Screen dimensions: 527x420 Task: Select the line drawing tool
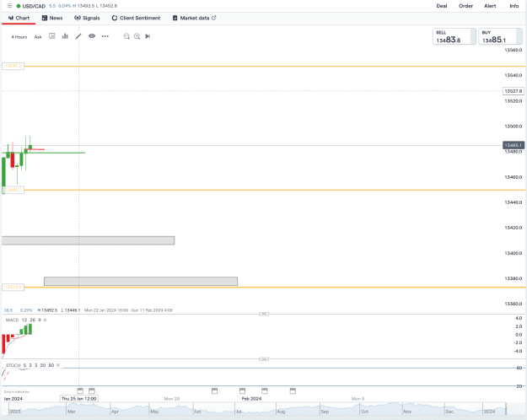click(x=78, y=36)
